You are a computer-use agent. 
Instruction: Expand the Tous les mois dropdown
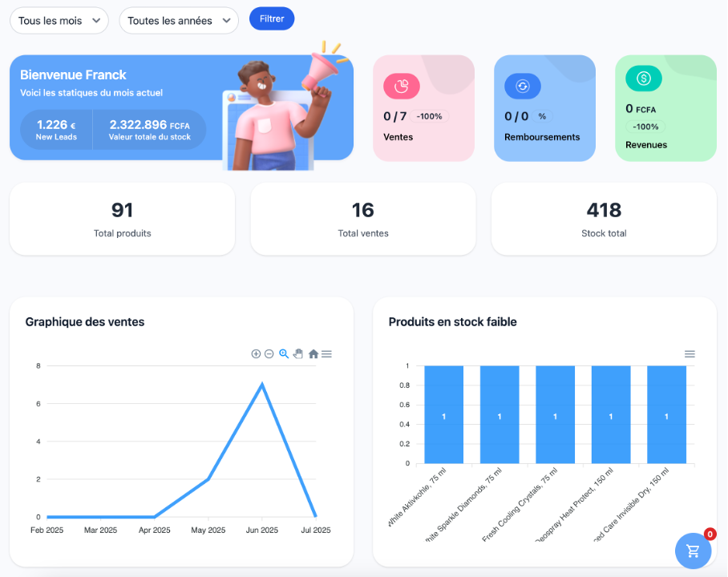click(x=59, y=21)
